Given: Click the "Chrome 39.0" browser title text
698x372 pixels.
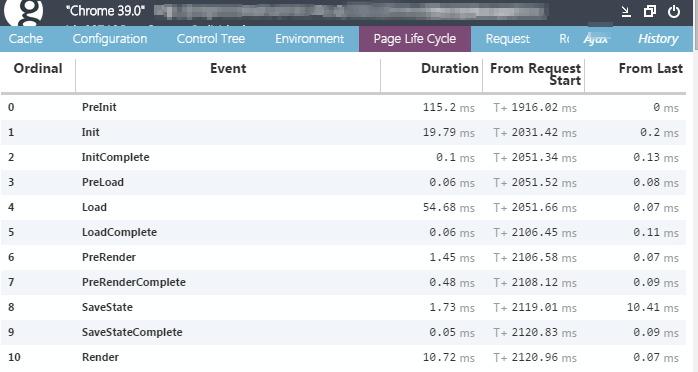Looking at the screenshot, I should pos(105,11).
